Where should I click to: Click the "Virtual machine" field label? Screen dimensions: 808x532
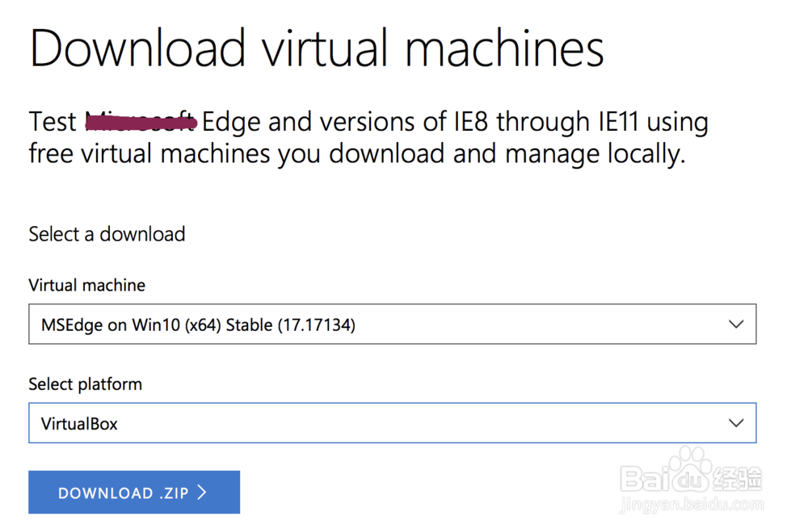(87, 285)
